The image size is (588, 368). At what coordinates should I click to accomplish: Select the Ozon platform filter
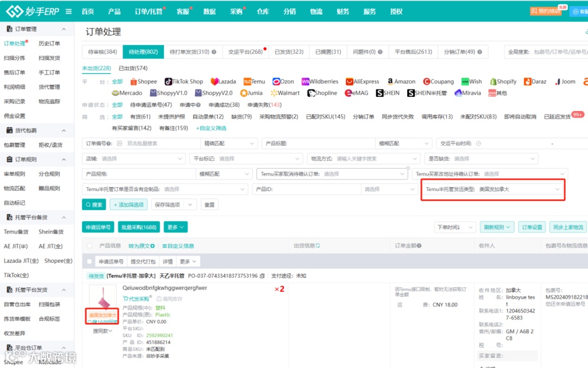point(283,82)
